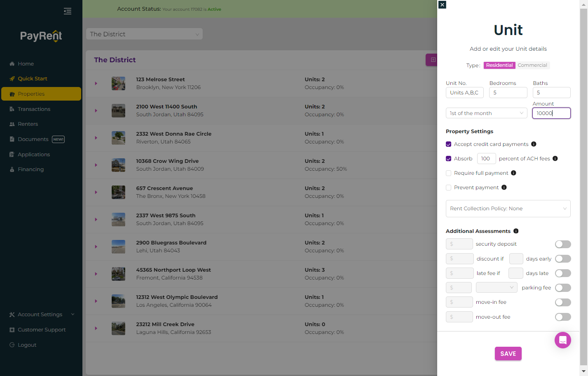Click the Amount input field
Screen dimensions: 588x376
[x=551, y=113]
